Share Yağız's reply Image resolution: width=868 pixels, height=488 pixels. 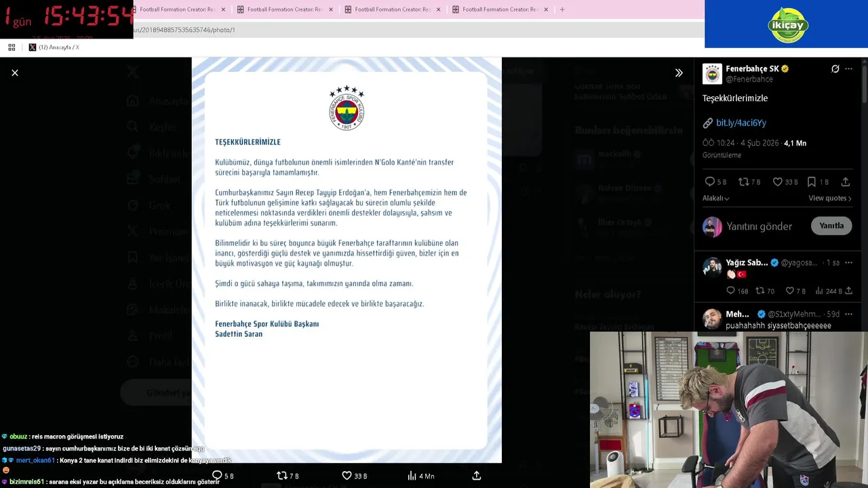tap(848, 291)
